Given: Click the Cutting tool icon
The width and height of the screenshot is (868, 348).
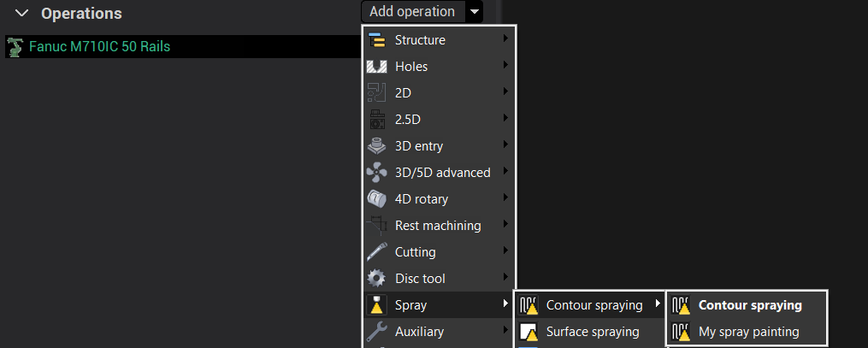Looking at the screenshot, I should (x=376, y=252).
